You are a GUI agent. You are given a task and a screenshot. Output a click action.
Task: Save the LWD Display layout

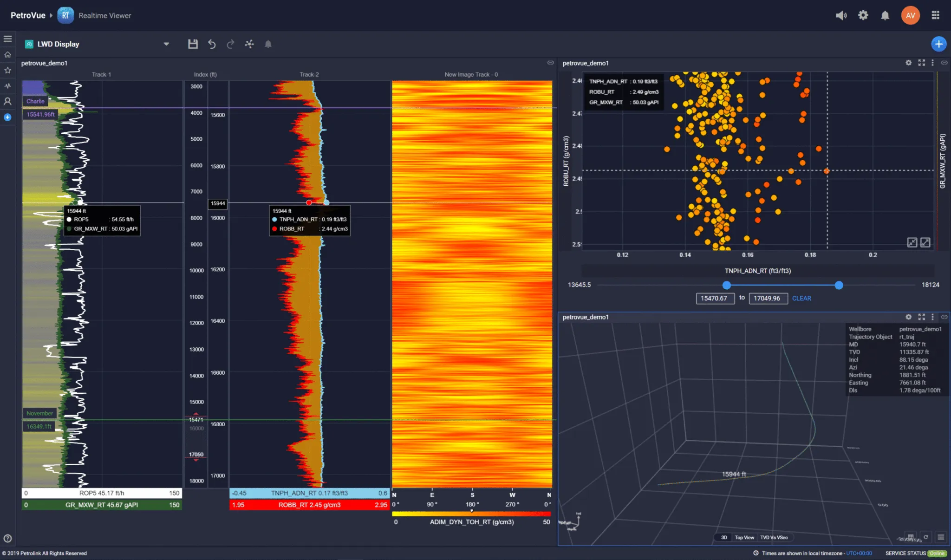pos(193,44)
